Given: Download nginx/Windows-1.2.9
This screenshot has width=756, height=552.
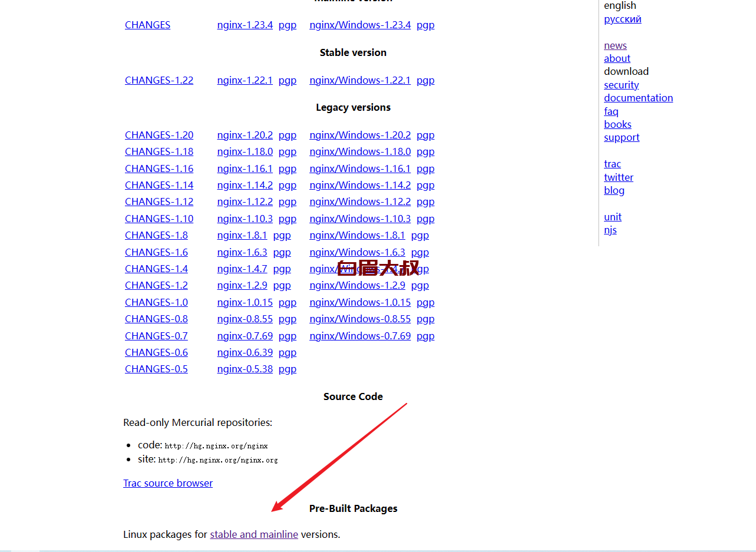Looking at the screenshot, I should (357, 285).
